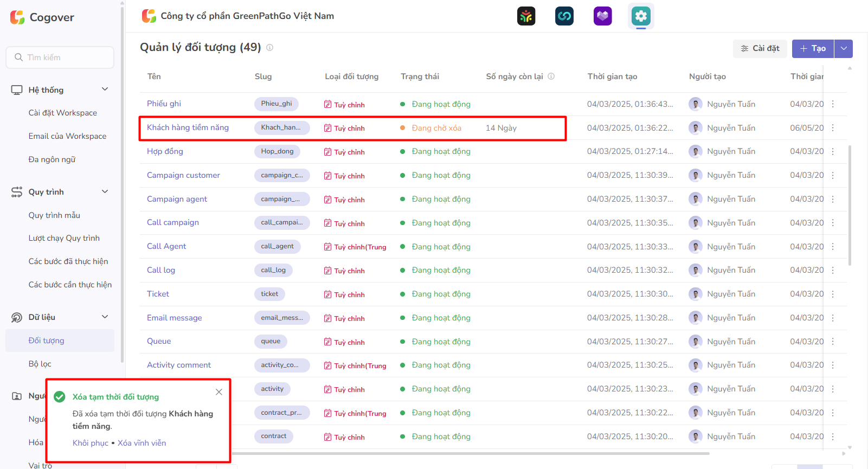The height and width of the screenshot is (469, 868).
Task: Collapse the Hệ thống section
Action: tap(105, 89)
